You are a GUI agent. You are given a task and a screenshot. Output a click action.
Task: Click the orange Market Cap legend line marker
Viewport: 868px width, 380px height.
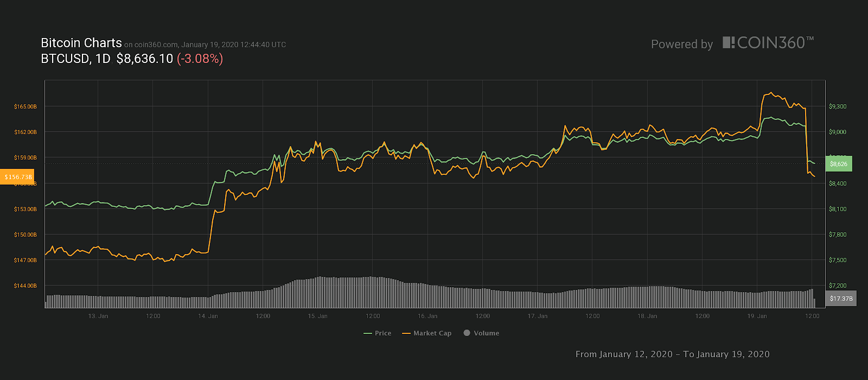pyautogui.click(x=406, y=333)
